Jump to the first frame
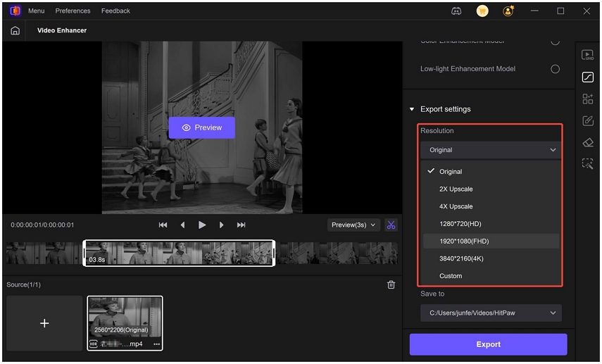Viewport: 602px width, 364px height. point(163,225)
